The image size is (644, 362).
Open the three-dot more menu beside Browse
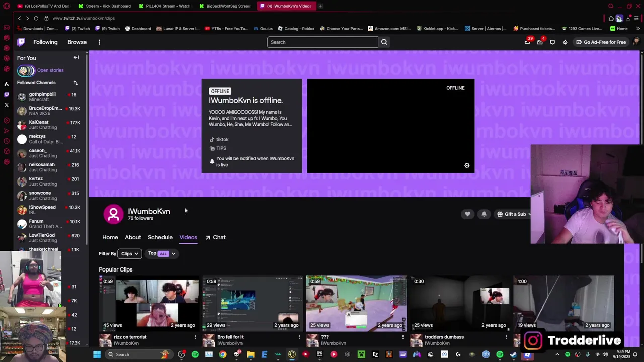(99, 42)
